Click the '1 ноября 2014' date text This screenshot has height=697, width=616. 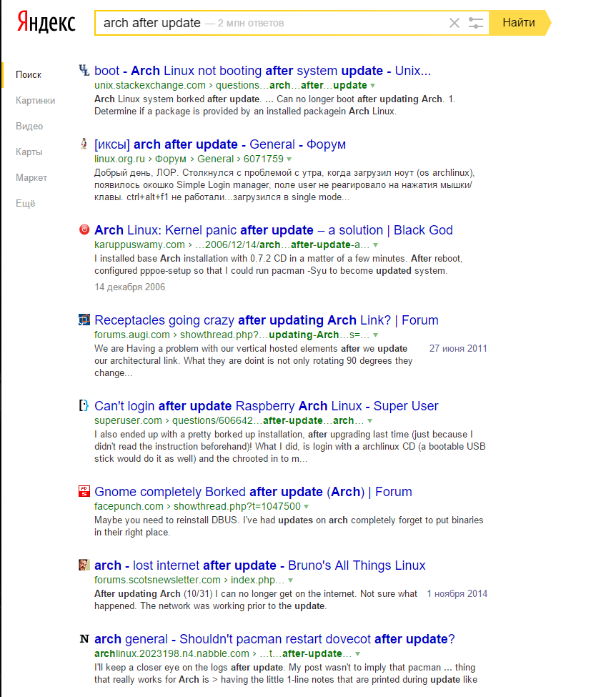(457, 594)
